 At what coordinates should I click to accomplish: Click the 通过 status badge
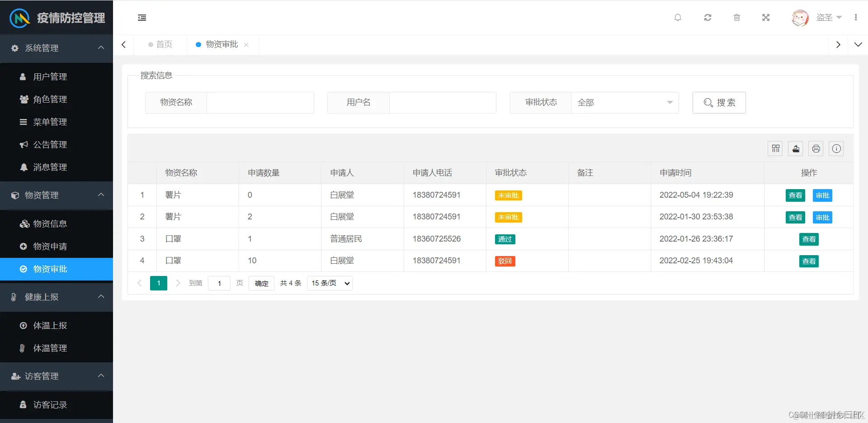(505, 239)
